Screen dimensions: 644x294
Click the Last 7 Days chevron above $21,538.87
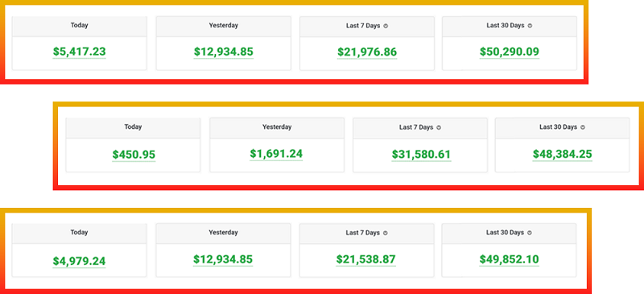(x=386, y=233)
